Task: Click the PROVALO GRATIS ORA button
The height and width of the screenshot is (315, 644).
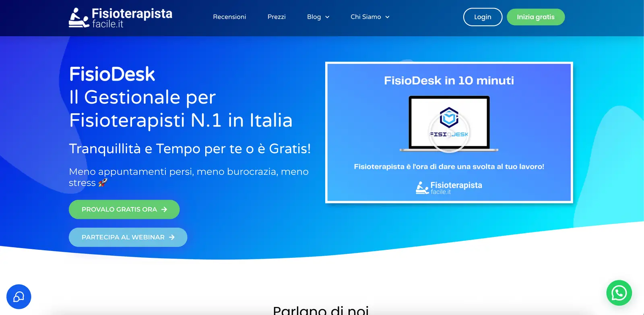Action: point(124,209)
